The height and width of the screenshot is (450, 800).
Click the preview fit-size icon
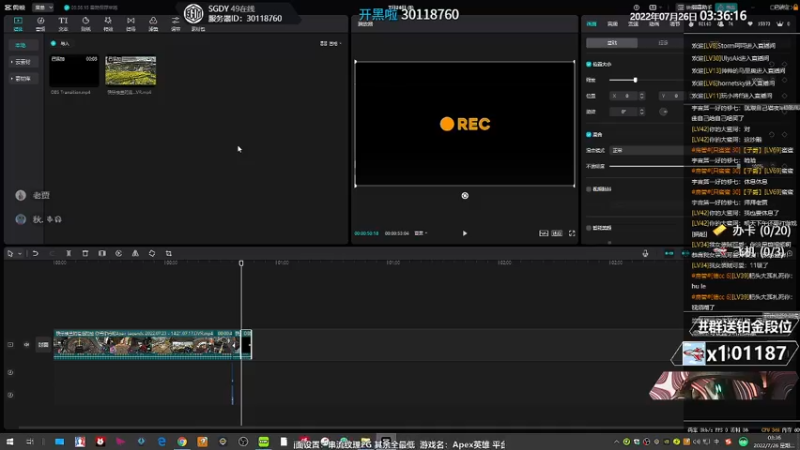click(557, 233)
